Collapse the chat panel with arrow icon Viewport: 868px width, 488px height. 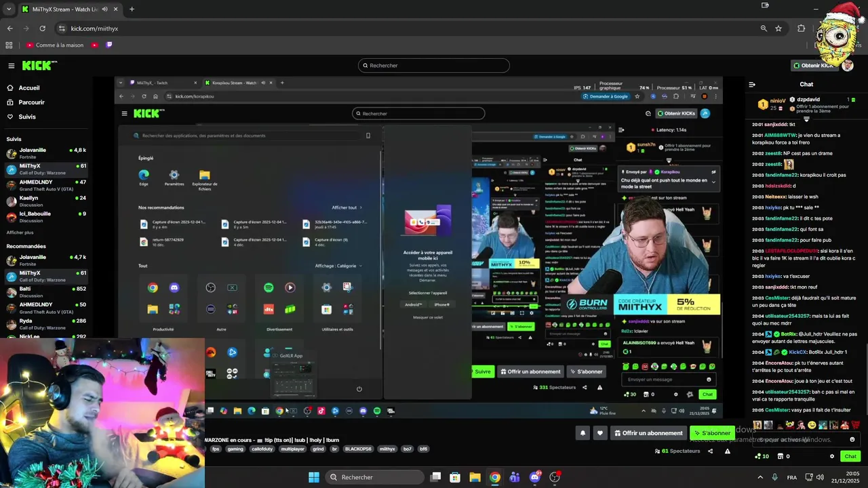[752, 85]
